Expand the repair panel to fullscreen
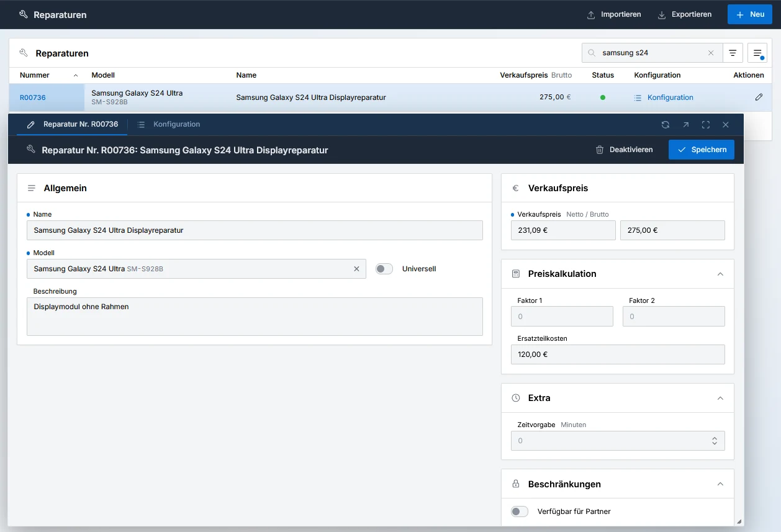The width and height of the screenshot is (781, 532). pyautogui.click(x=706, y=125)
